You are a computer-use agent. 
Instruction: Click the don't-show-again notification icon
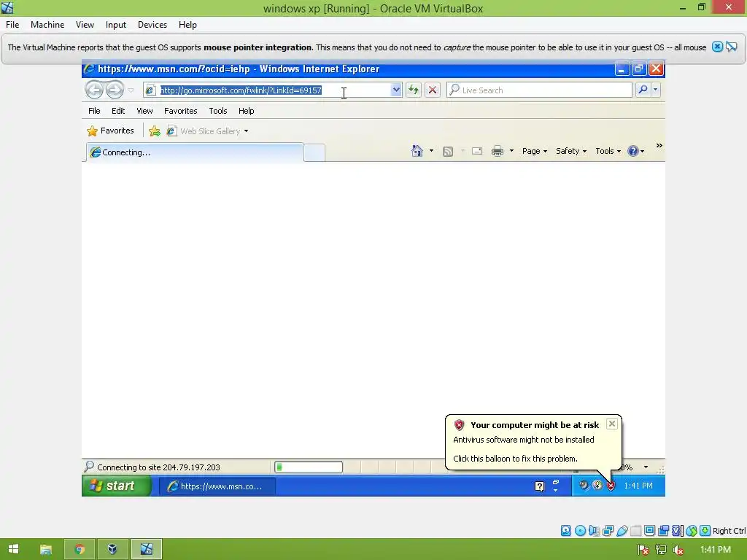click(732, 47)
